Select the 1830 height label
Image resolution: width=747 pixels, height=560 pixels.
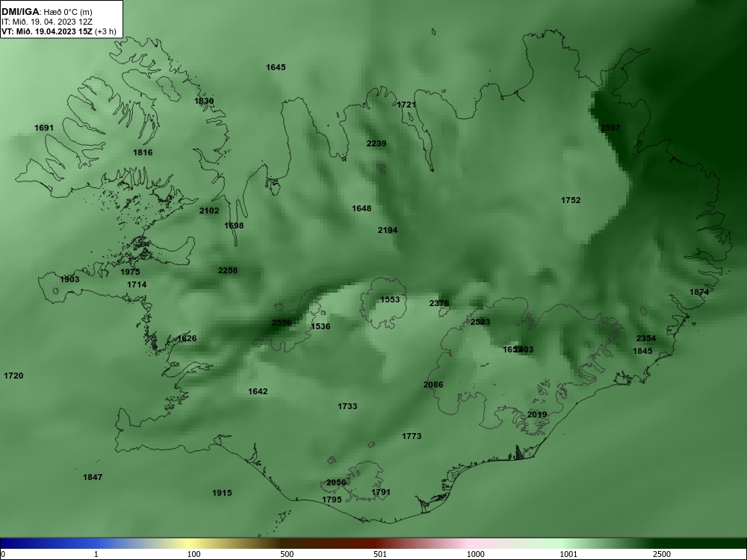tap(204, 101)
